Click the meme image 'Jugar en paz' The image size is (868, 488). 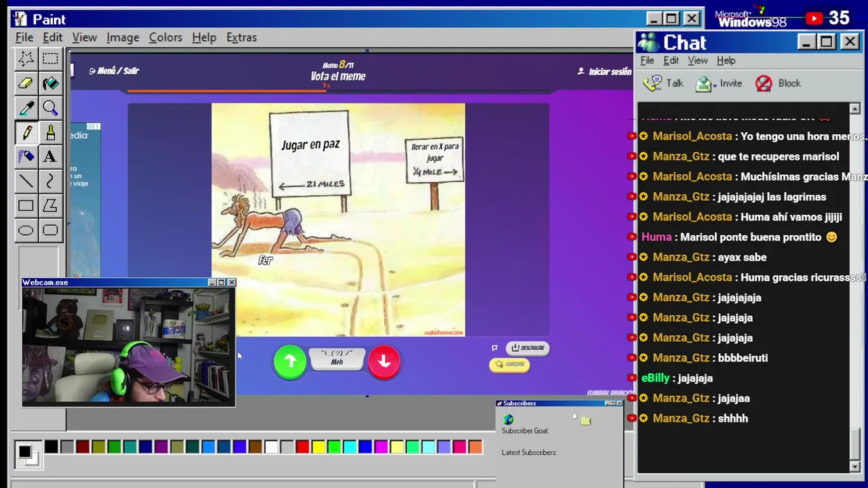coord(338,220)
